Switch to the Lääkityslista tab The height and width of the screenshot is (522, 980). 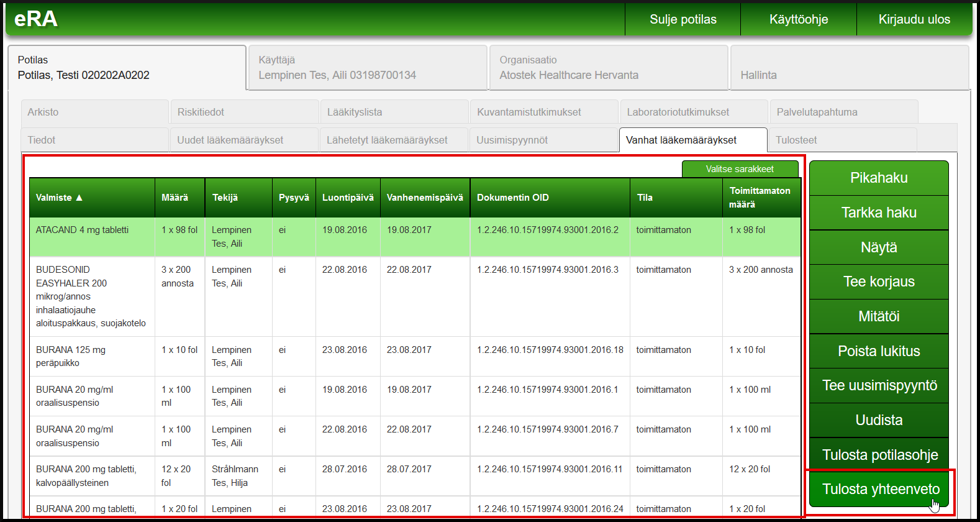(x=394, y=112)
